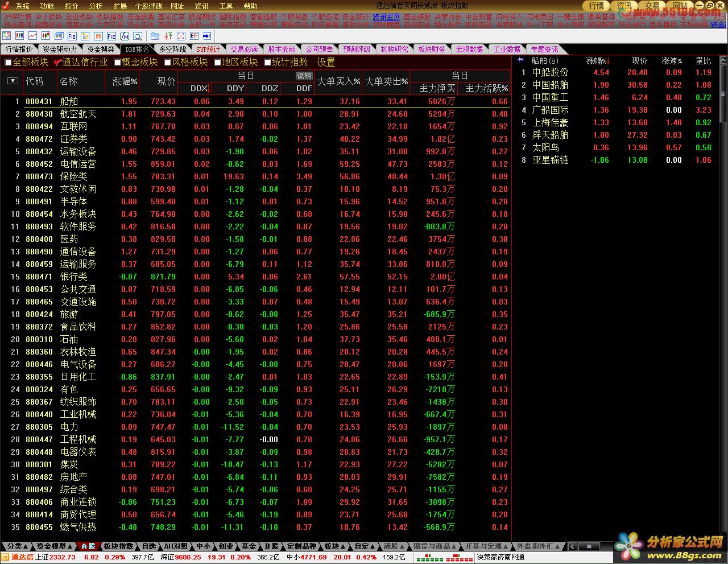Open the 分析 menu
This screenshot has height=564, width=728.
pos(96,6)
